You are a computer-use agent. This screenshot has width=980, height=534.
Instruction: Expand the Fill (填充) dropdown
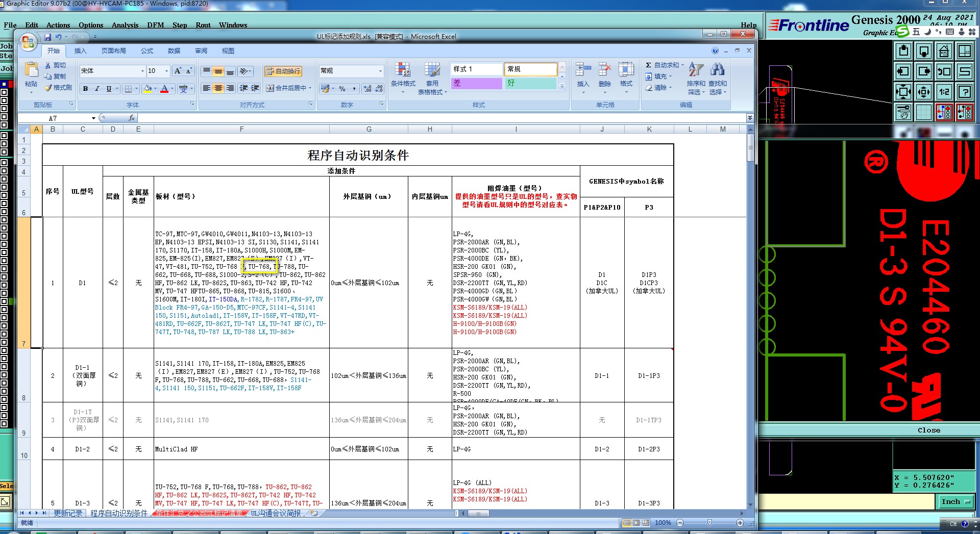[670, 77]
